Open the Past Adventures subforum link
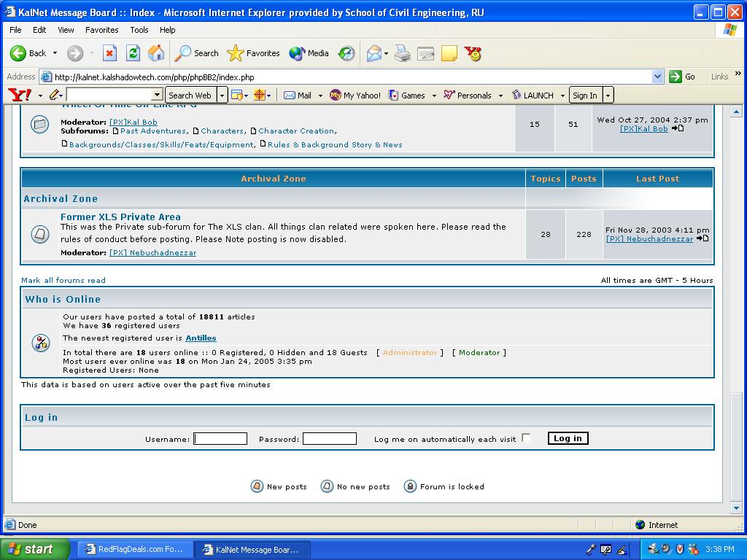Viewport: 747px width, 560px height. (x=153, y=131)
